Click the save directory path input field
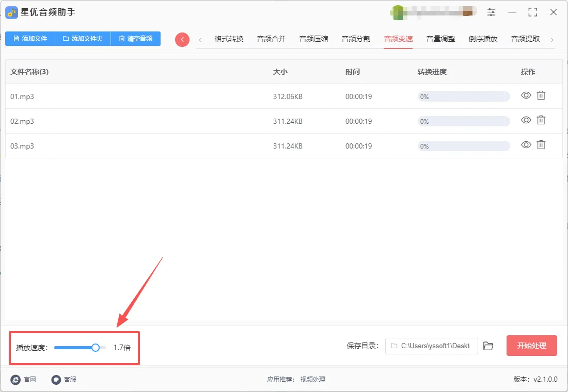This screenshot has width=568, height=392. (x=431, y=346)
